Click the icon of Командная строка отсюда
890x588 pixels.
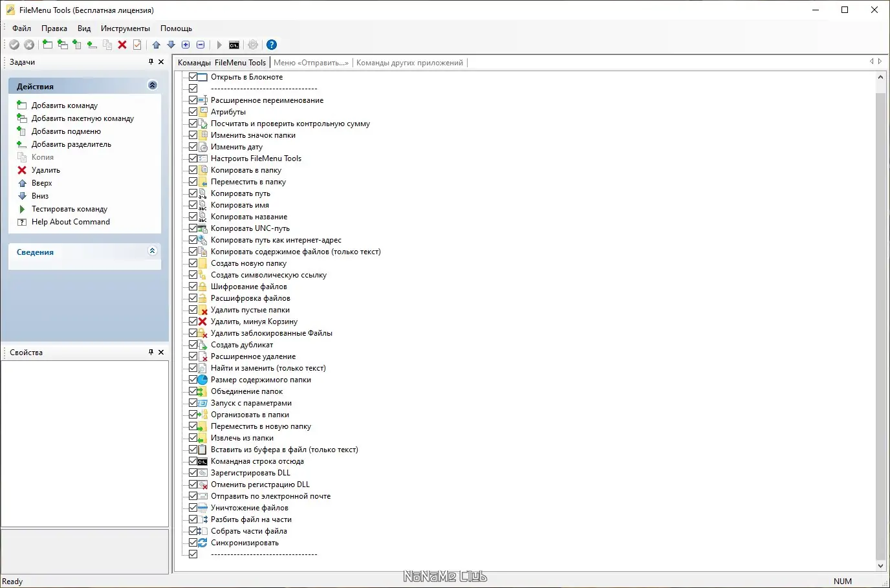point(202,461)
